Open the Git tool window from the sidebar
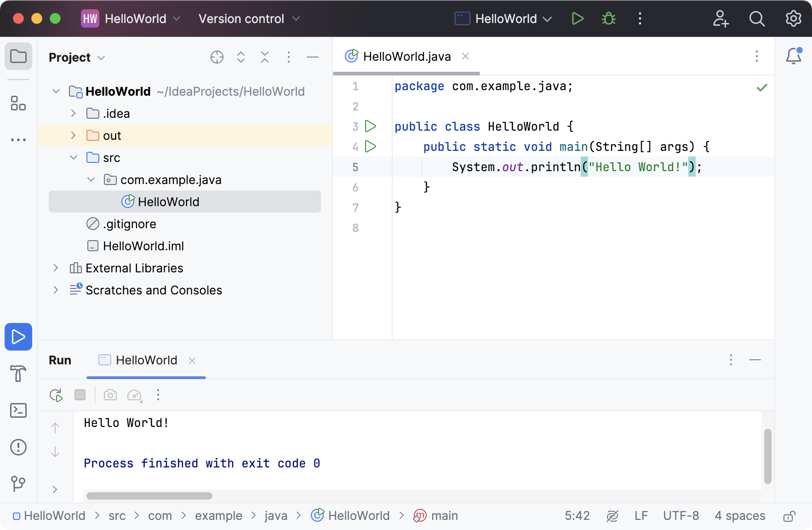This screenshot has height=530, width=812. [x=18, y=484]
